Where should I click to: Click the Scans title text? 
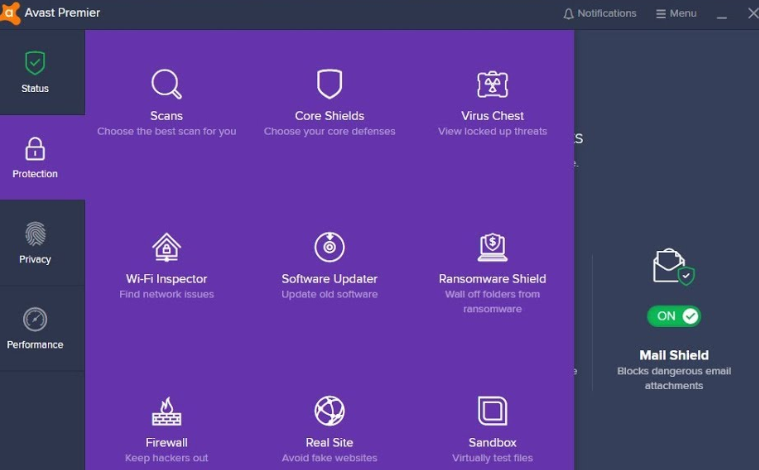(x=167, y=116)
